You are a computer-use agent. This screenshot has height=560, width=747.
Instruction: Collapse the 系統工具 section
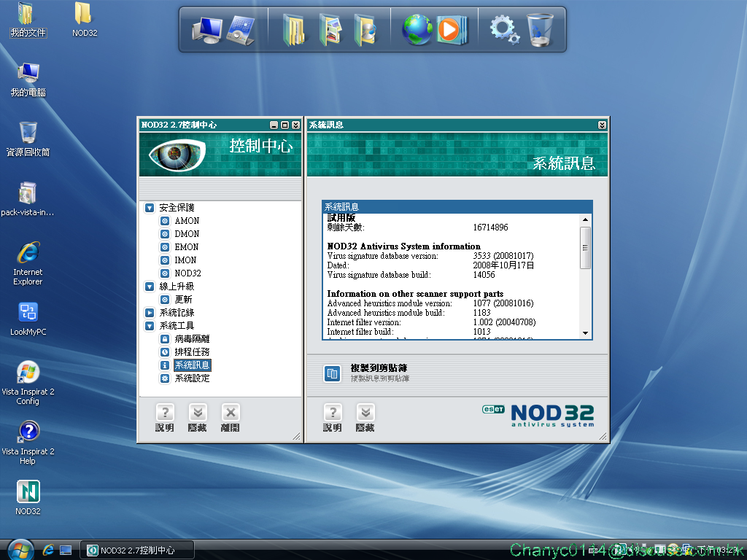click(x=150, y=326)
